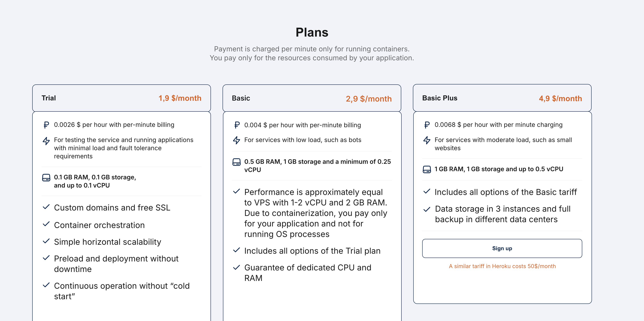The image size is (644, 321).
Task: Click checkmark beside Includes all options of Basic tariff
Action: point(427,192)
